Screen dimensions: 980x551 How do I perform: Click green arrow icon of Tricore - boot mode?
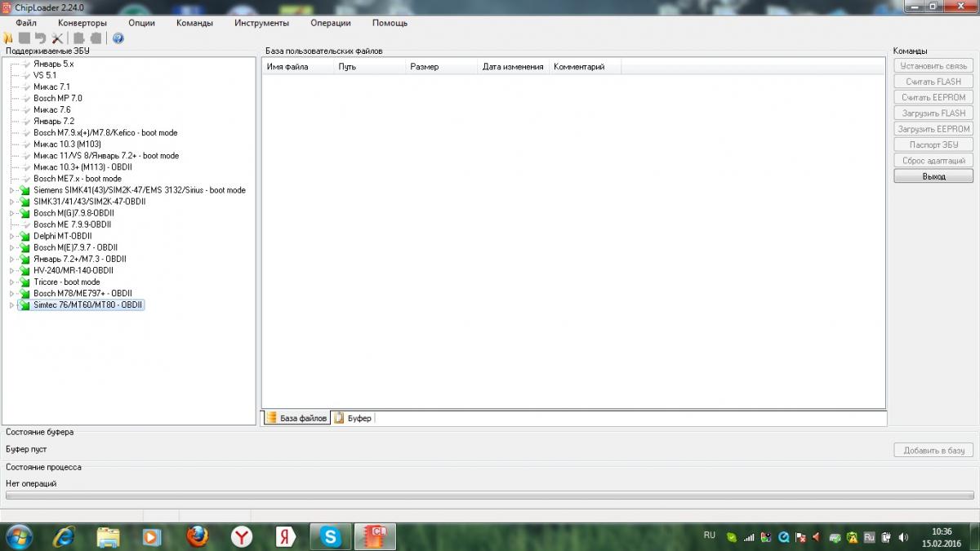[24, 282]
